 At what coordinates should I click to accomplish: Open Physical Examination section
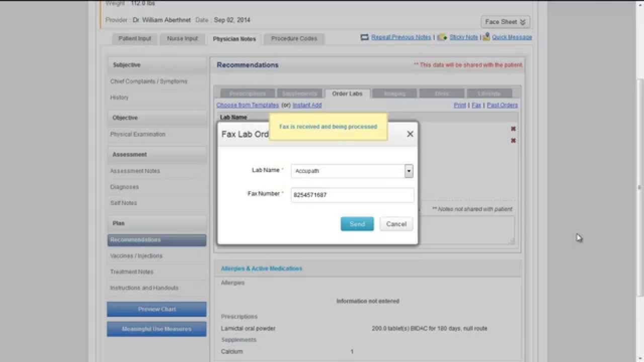tap(138, 134)
